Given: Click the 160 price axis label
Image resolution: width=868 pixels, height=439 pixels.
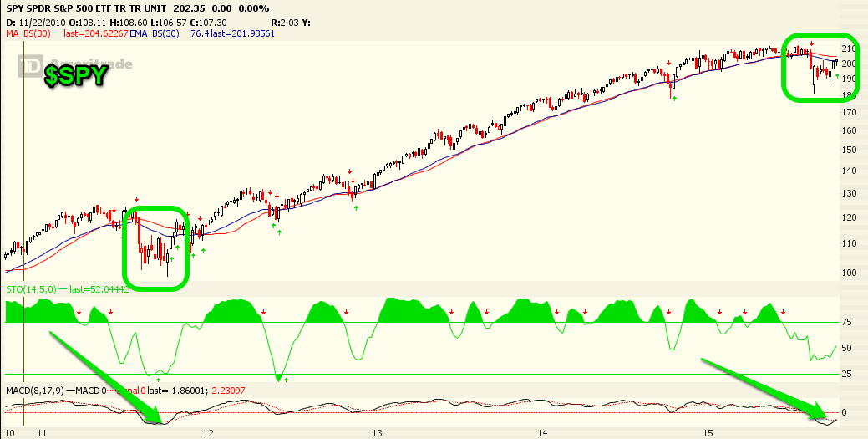Looking at the screenshot, I should 849,130.
